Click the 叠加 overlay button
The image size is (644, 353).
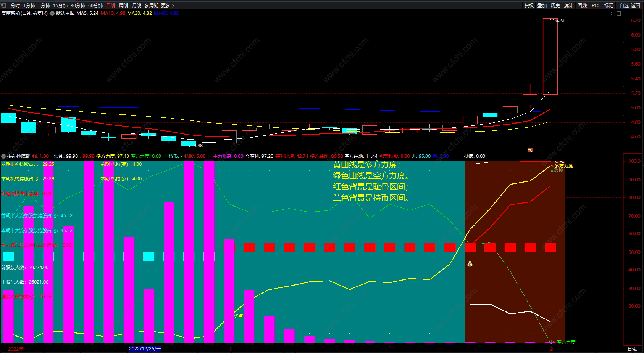coord(542,6)
